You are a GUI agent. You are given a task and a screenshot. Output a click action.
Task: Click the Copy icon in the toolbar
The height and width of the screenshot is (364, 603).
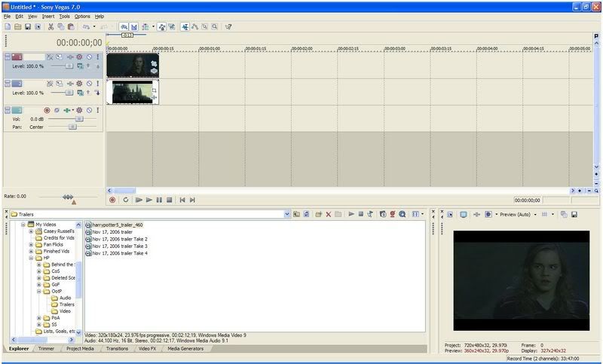[61, 26]
